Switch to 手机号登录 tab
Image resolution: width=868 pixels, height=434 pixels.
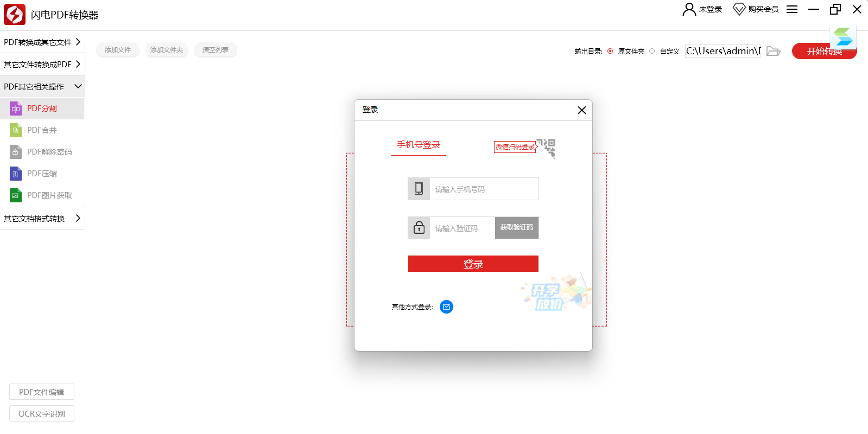coord(419,145)
